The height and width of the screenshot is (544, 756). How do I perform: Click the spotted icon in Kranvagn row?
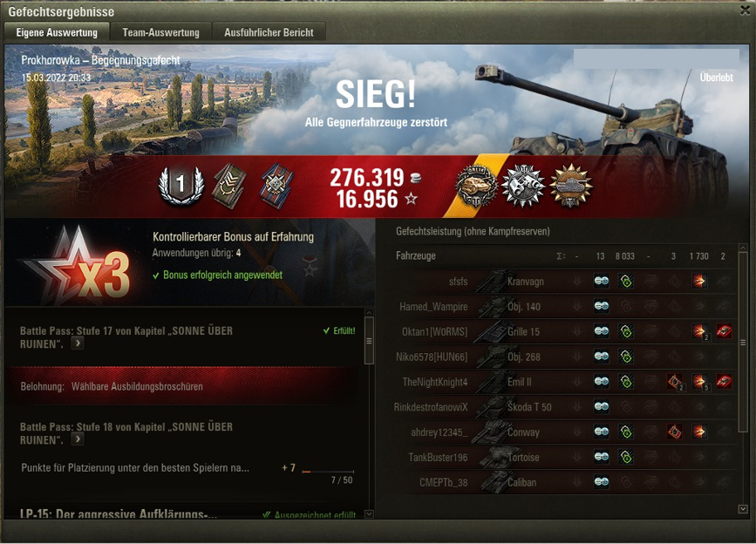click(x=602, y=281)
